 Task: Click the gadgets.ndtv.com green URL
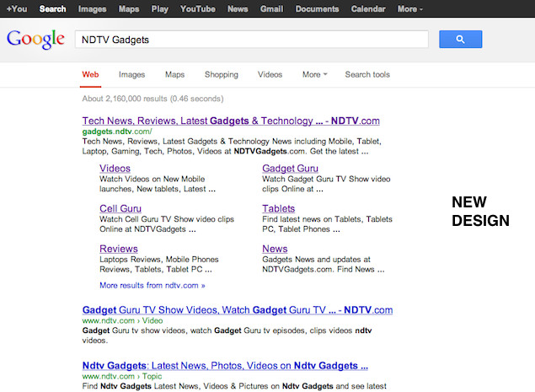pyautogui.click(x=117, y=132)
